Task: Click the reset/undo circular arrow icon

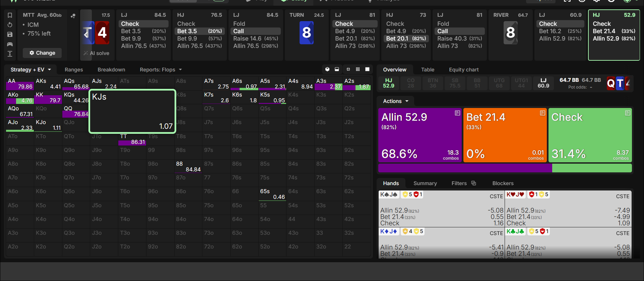Action: (x=10, y=25)
